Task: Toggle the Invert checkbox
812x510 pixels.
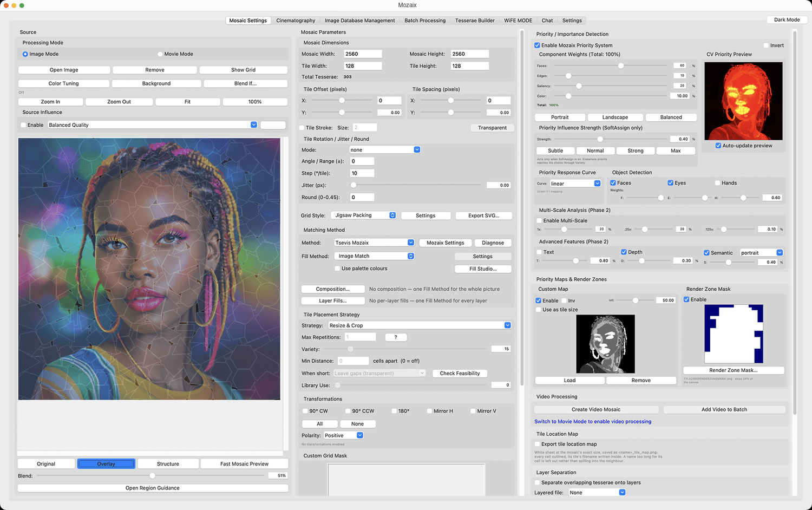Action: pyautogui.click(x=766, y=45)
